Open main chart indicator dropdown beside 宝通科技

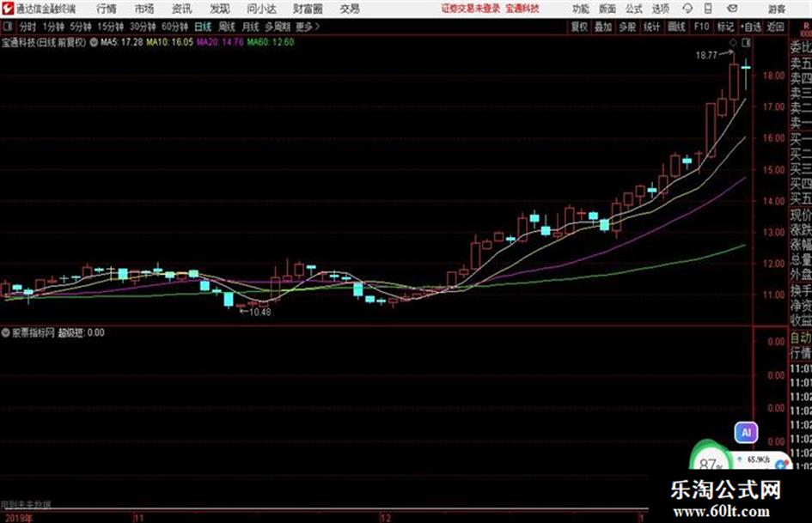(94, 42)
